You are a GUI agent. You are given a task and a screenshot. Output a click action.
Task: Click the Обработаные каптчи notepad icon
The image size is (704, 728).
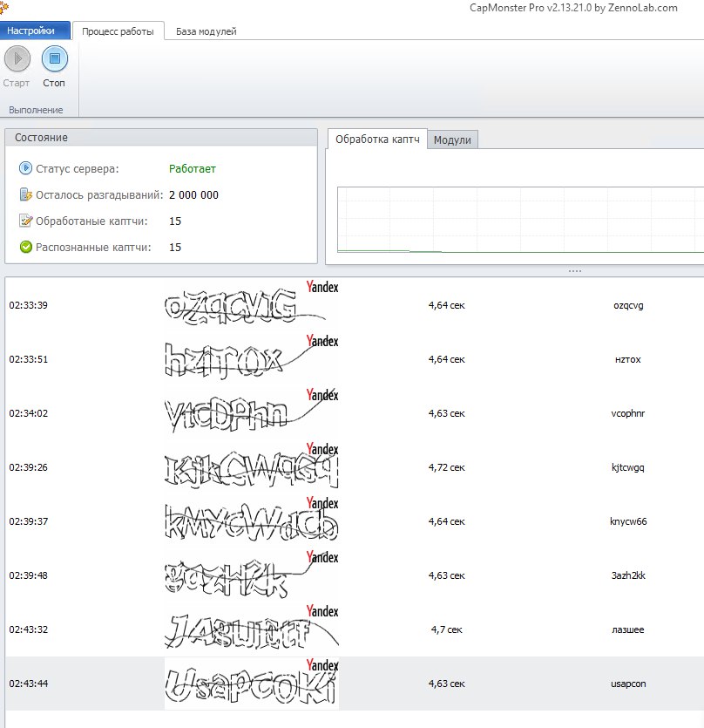(x=26, y=221)
